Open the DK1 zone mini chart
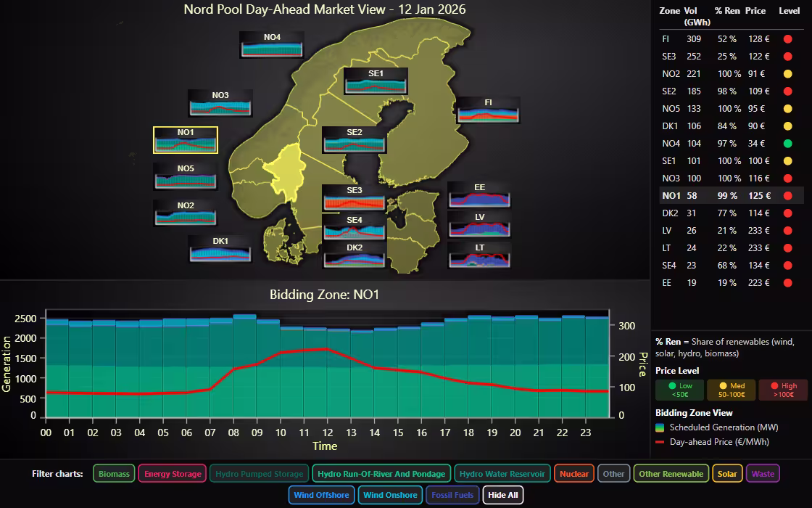The width and height of the screenshot is (812, 508). (x=220, y=249)
